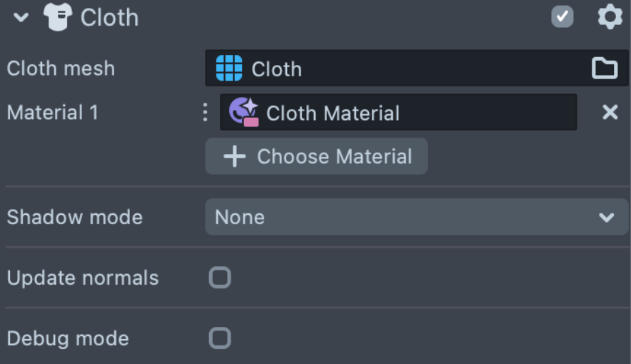Click the Shadow mode property label
The image size is (631, 364).
click(75, 217)
